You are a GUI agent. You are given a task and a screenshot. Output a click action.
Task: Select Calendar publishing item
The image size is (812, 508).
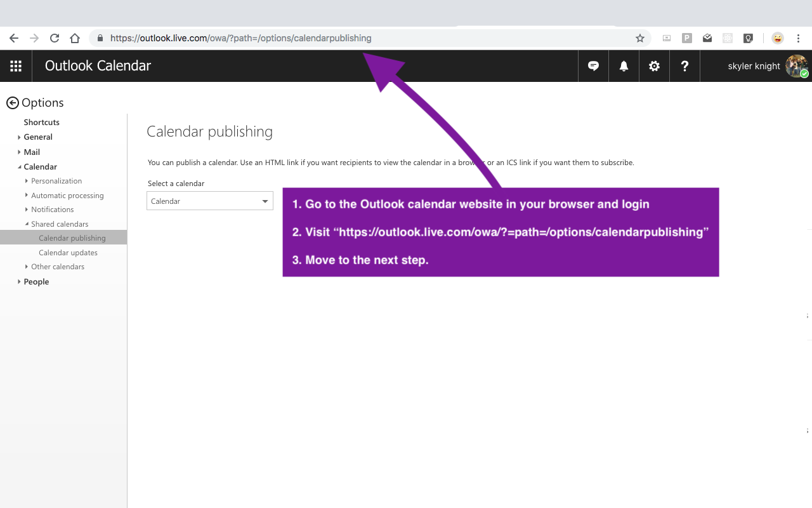(63, 238)
